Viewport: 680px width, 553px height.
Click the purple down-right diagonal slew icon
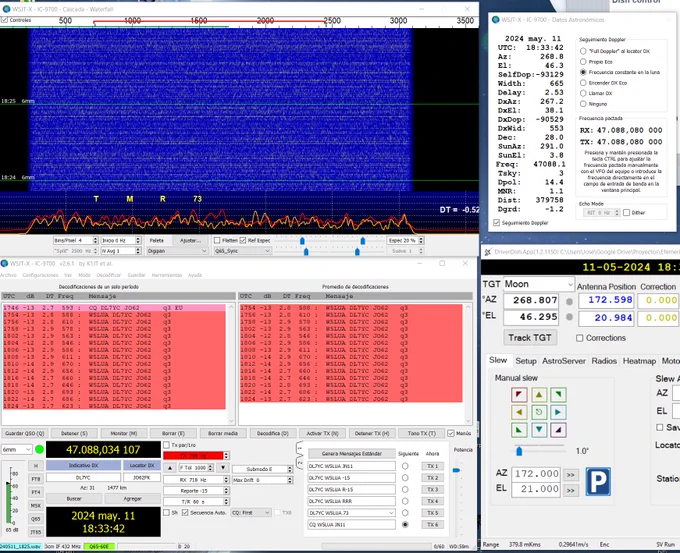point(558,429)
